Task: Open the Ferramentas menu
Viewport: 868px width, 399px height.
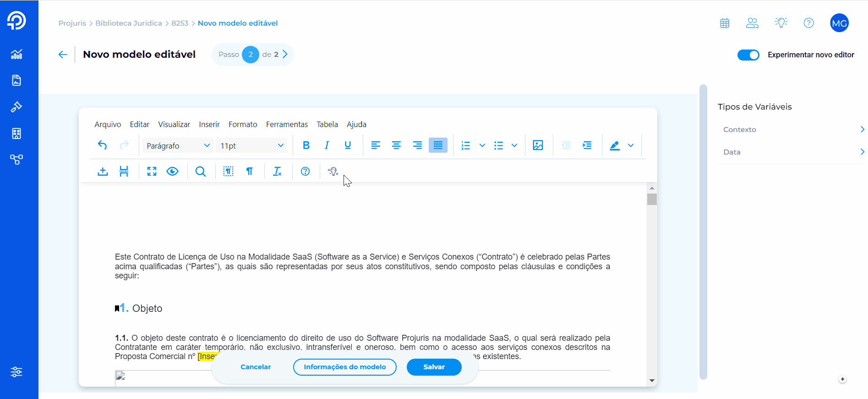Action: (287, 124)
